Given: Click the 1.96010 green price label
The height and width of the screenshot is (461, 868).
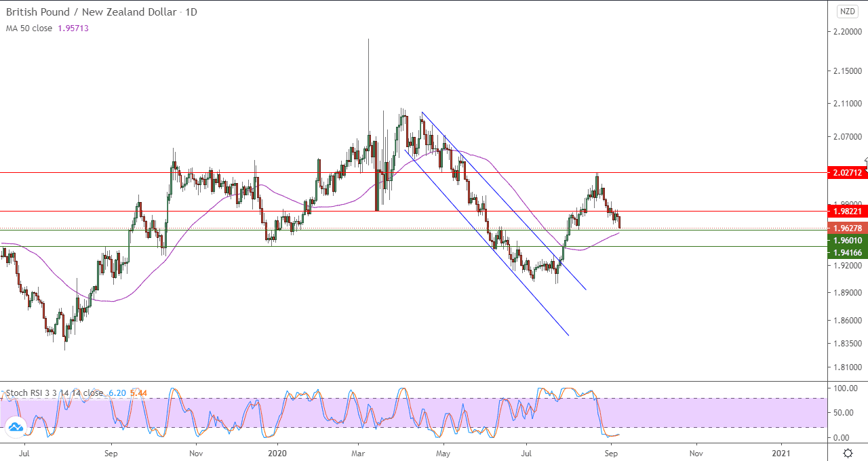Looking at the screenshot, I should point(848,240).
